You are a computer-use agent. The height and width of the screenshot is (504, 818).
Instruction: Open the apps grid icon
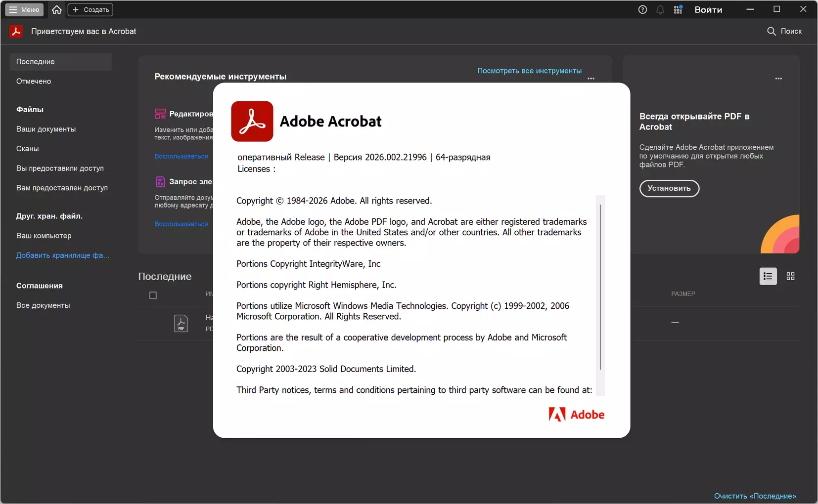[678, 9]
